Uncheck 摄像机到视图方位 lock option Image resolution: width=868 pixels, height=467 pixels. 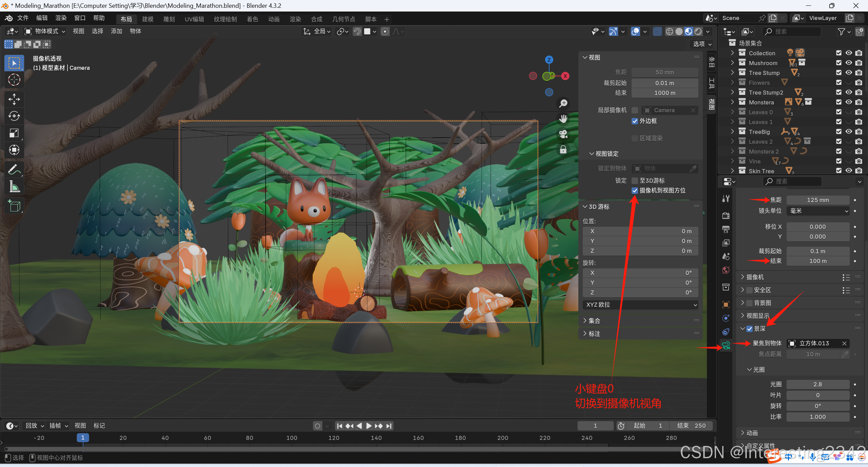tap(635, 190)
